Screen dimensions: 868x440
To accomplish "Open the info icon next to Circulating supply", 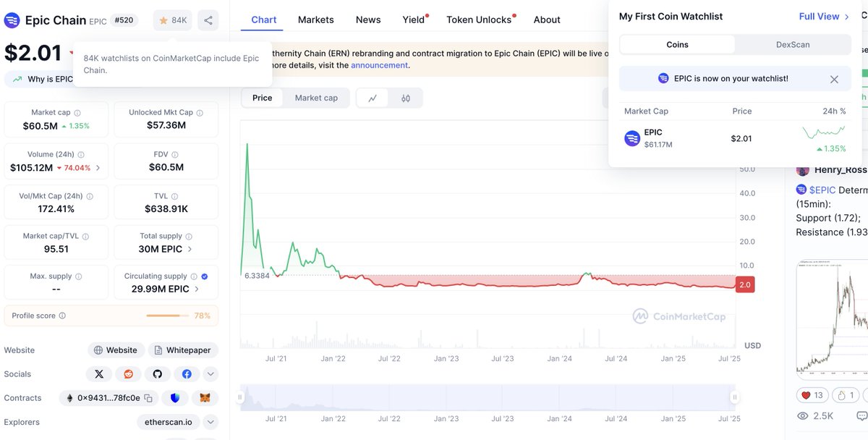I will tap(193, 276).
